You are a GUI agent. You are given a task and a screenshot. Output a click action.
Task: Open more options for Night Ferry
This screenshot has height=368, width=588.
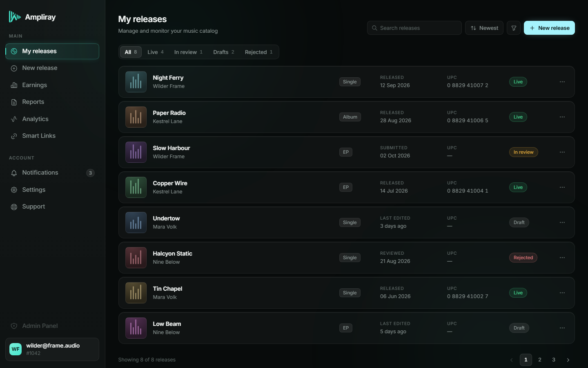point(562,82)
